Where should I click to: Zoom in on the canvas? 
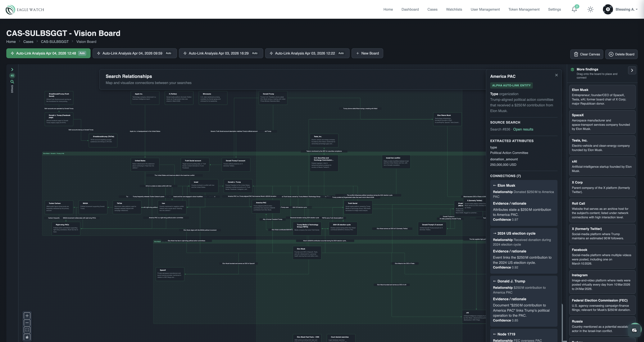[27, 315]
